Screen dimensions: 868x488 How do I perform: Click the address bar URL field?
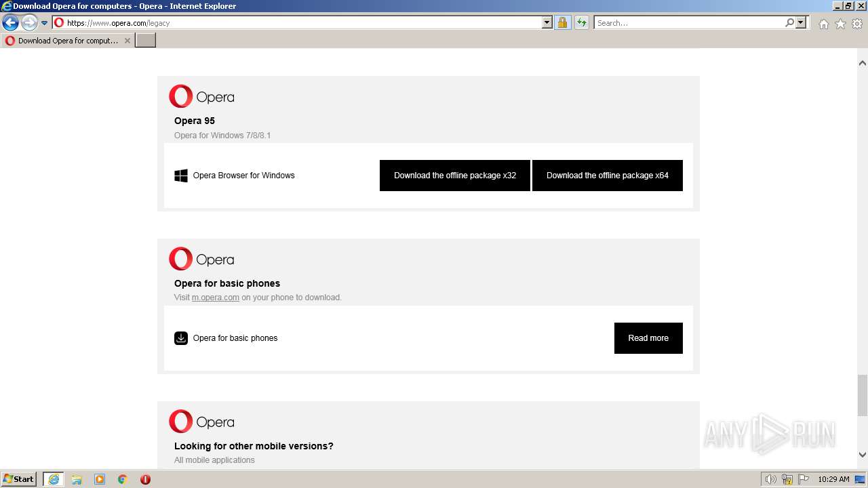point(296,23)
